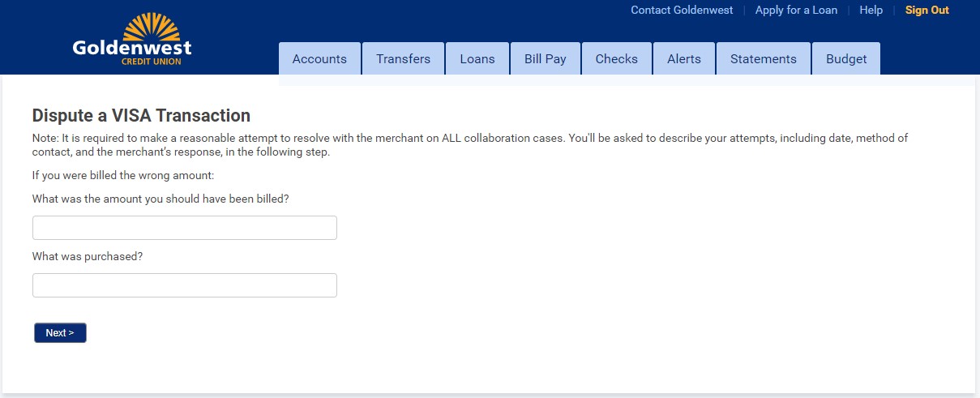Click the Dispute a VISA Transaction heading
The width and height of the screenshot is (980, 398).
pyautogui.click(x=141, y=116)
